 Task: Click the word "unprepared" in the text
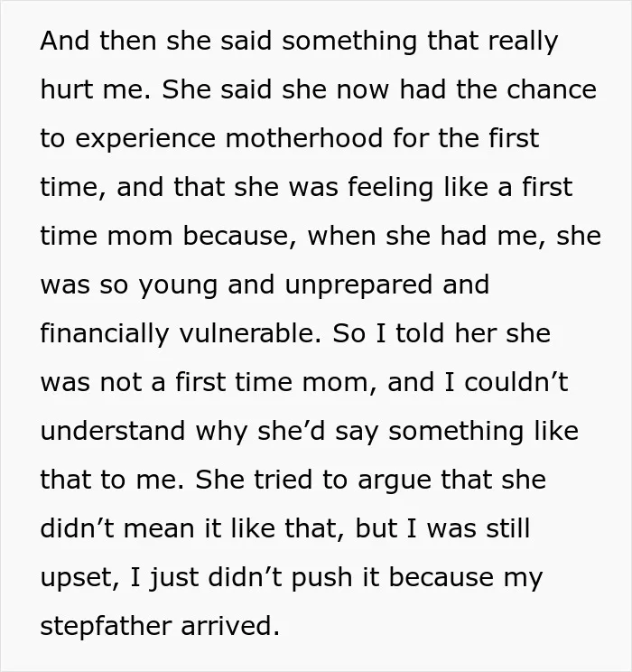click(358, 285)
